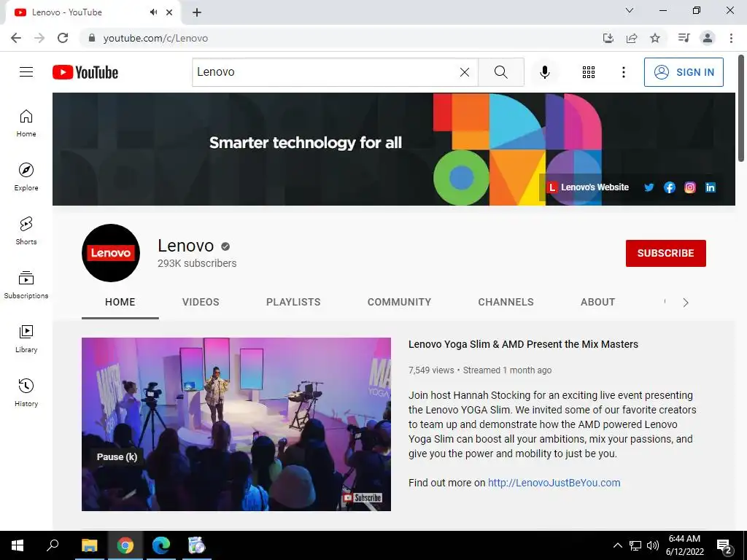Open Chrome media controls icon

click(684, 38)
